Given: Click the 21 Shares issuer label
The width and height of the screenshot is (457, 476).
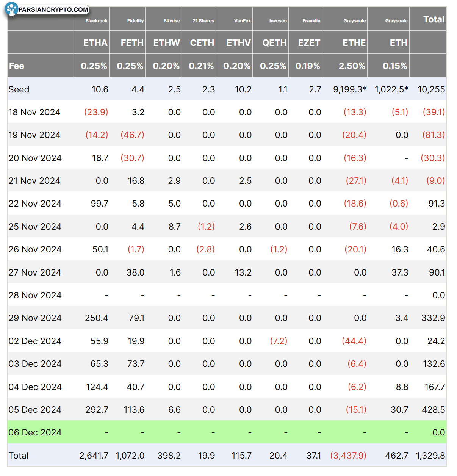Looking at the screenshot, I should point(203,21).
